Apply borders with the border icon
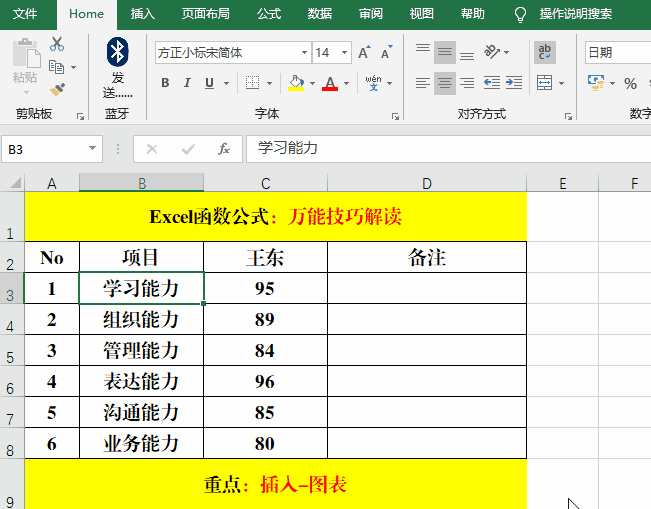651x509 pixels. coord(252,83)
